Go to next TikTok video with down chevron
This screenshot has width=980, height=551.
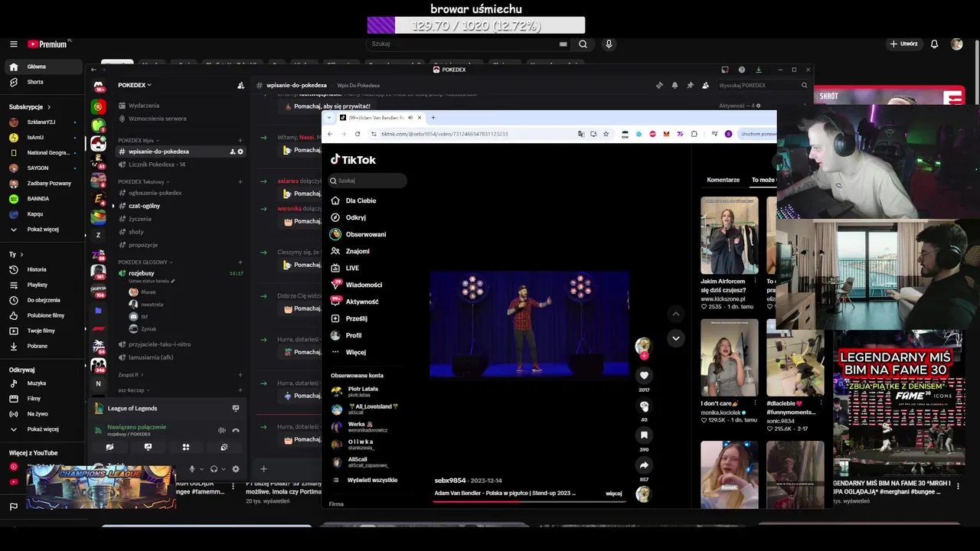pos(675,337)
